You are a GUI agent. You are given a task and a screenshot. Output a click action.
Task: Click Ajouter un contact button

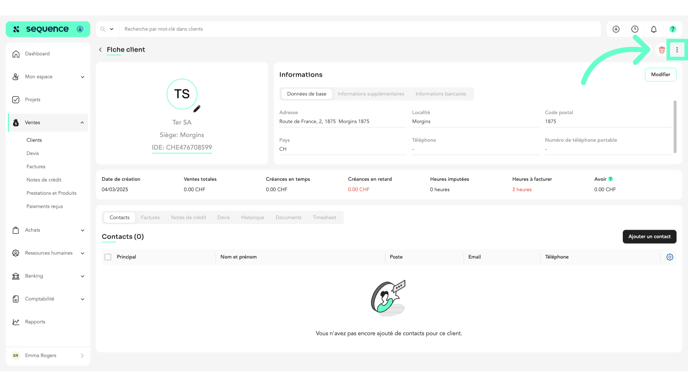649,236
